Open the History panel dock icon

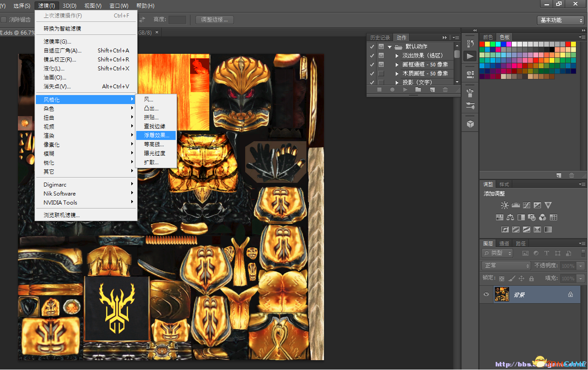coord(470,44)
